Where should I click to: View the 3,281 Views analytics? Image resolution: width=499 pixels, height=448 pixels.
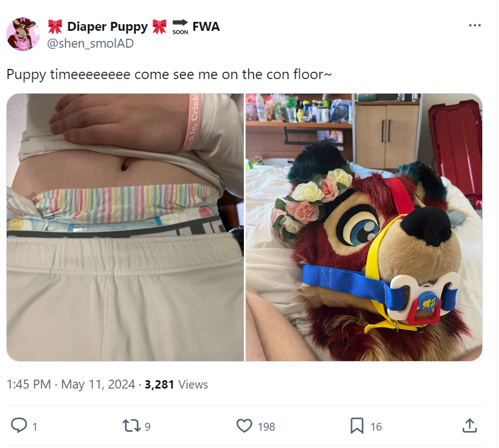176,385
